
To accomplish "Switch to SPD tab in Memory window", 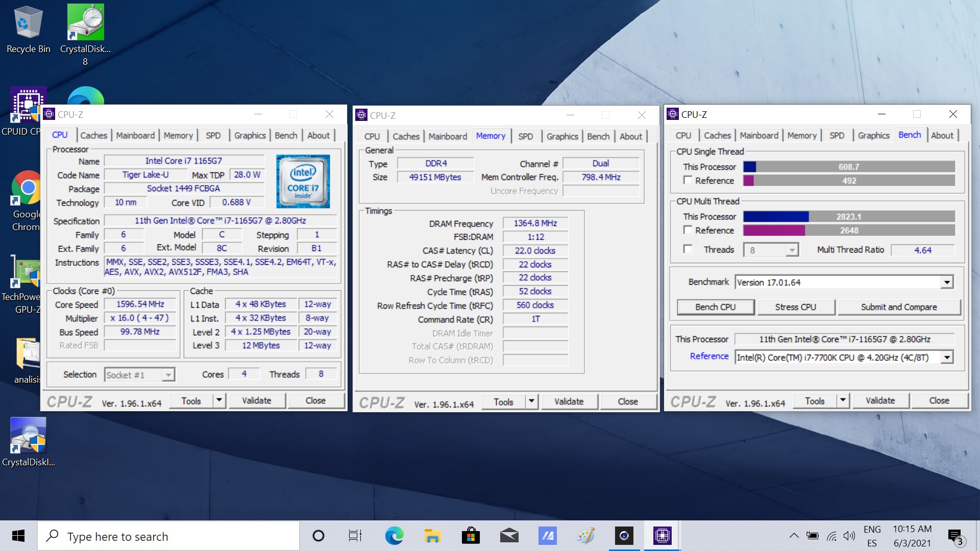I will (525, 136).
